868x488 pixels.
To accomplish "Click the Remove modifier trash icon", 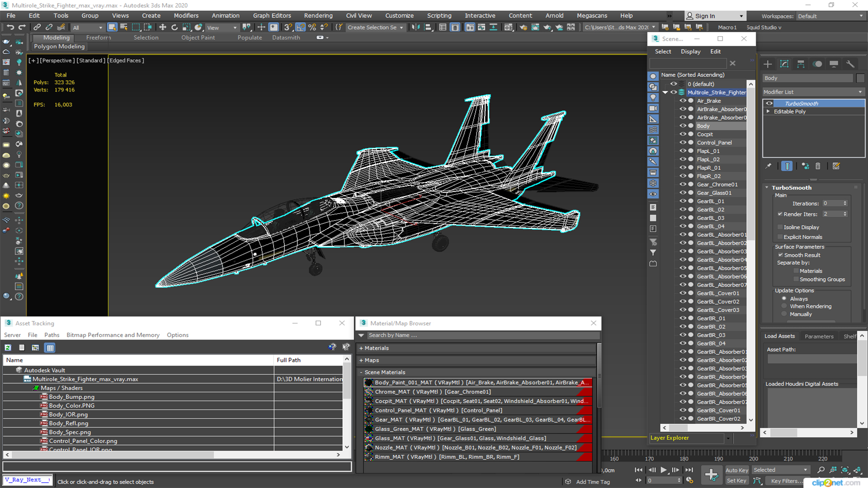I will (818, 166).
